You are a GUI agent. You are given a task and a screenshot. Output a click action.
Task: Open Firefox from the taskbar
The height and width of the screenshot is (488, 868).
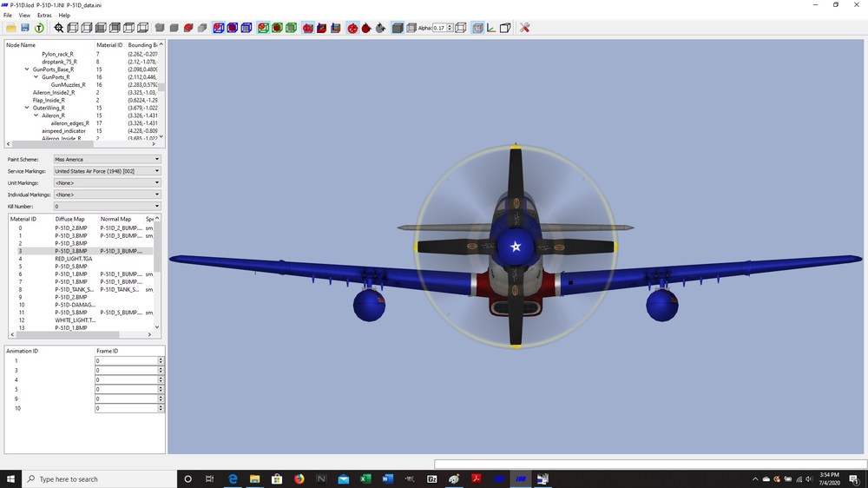(x=299, y=479)
